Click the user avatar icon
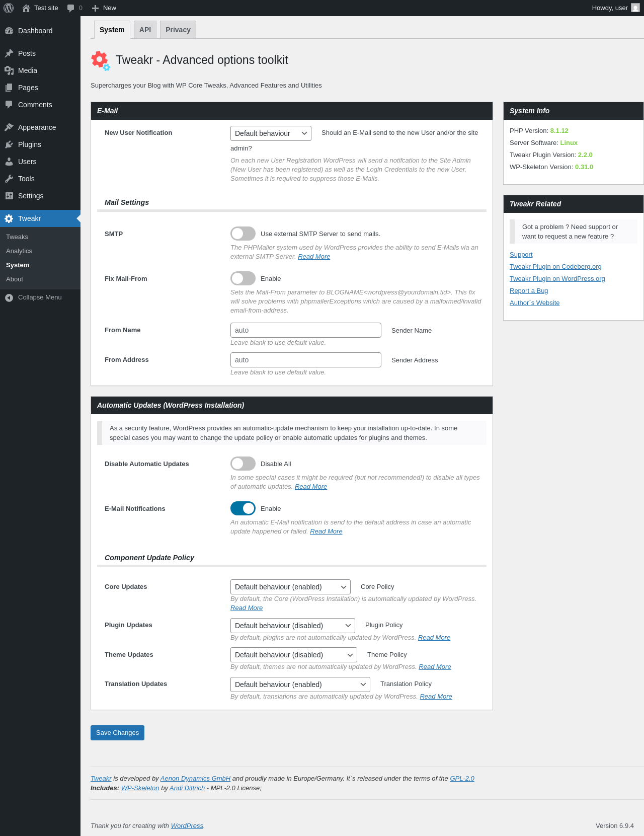644x836 pixels. point(635,8)
